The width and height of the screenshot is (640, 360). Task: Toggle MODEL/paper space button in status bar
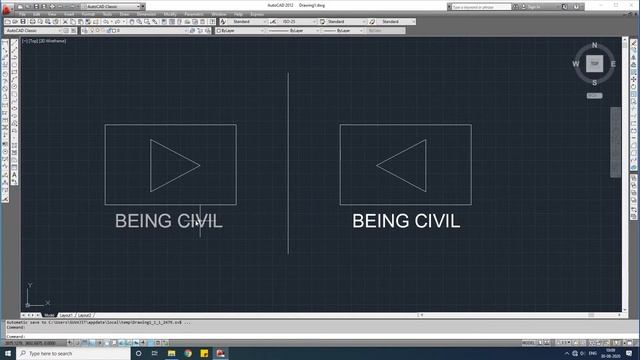click(529, 343)
